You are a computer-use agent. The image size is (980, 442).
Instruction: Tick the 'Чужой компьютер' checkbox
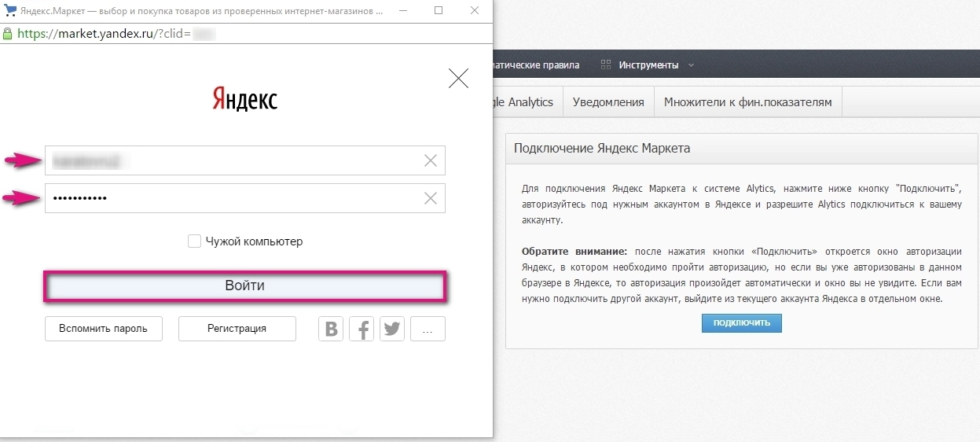tap(194, 241)
